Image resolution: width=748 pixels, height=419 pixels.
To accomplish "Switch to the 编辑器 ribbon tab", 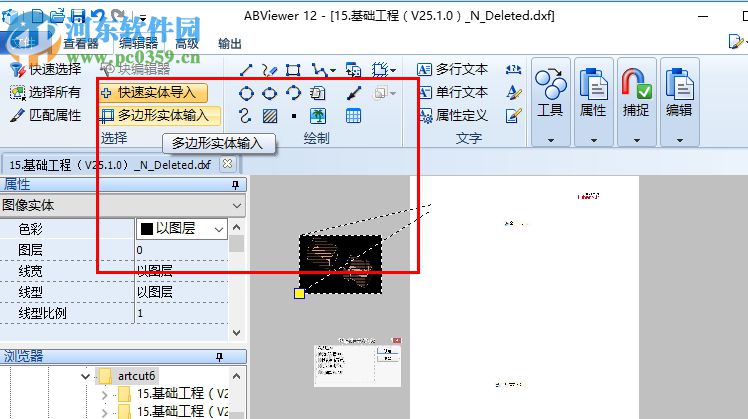I will (x=138, y=44).
